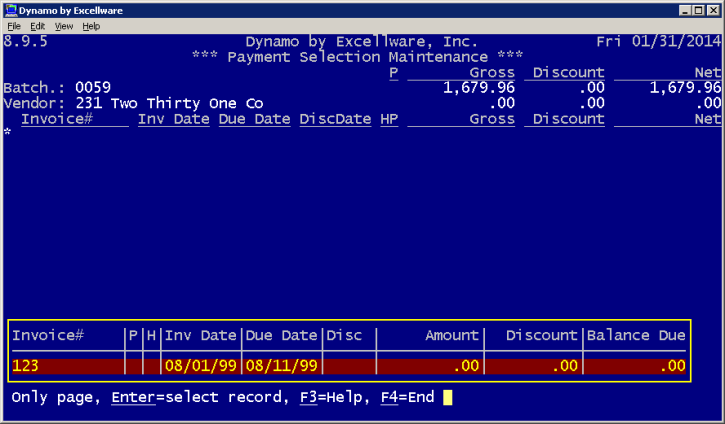The height and width of the screenshot is (424, 725).
Task: Open the Edit menu
Action: 37,26
